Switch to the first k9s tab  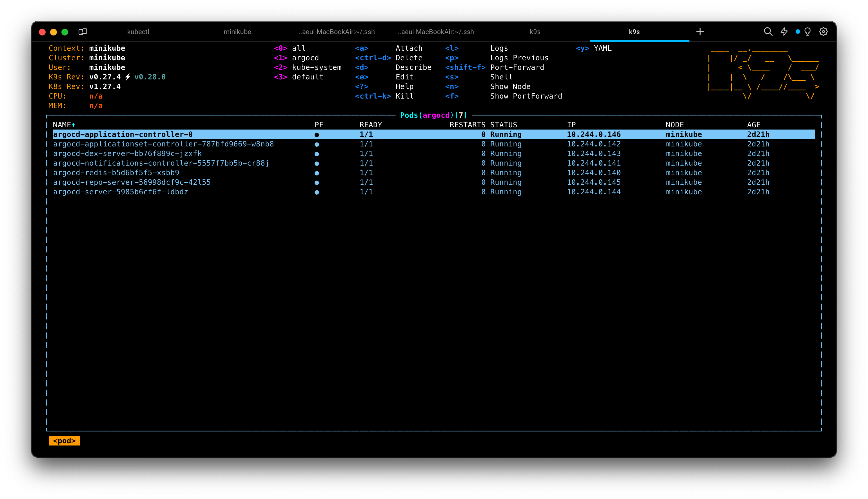coord(535,32)
